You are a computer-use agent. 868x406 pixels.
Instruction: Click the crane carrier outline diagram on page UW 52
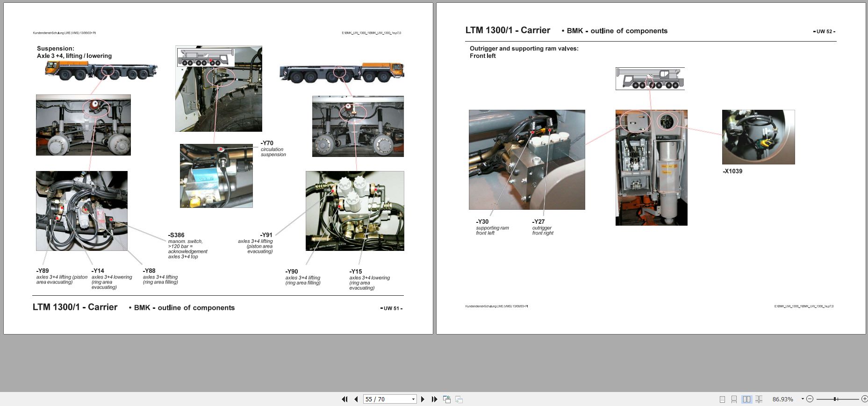point(650,78)
